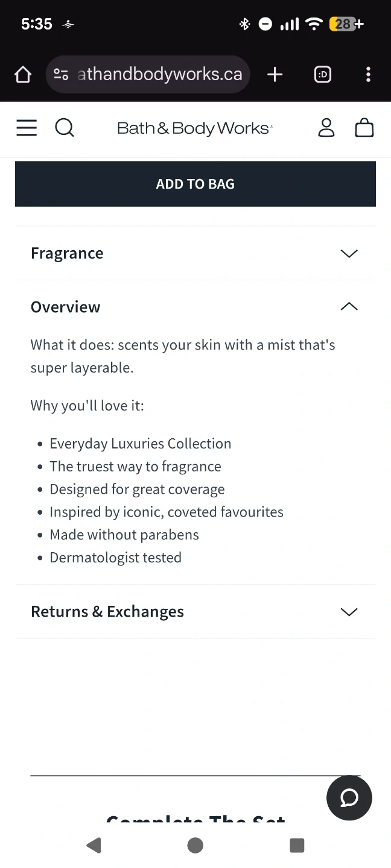Viewport: 391px width, 868px height.
Task: Expand the Returns & Exchanges chevron
Action: tap(349, 612)
